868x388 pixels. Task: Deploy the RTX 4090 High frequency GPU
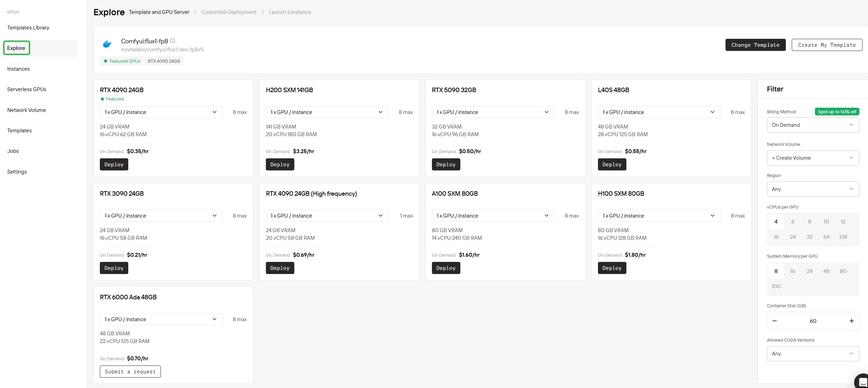pos(280,268)
